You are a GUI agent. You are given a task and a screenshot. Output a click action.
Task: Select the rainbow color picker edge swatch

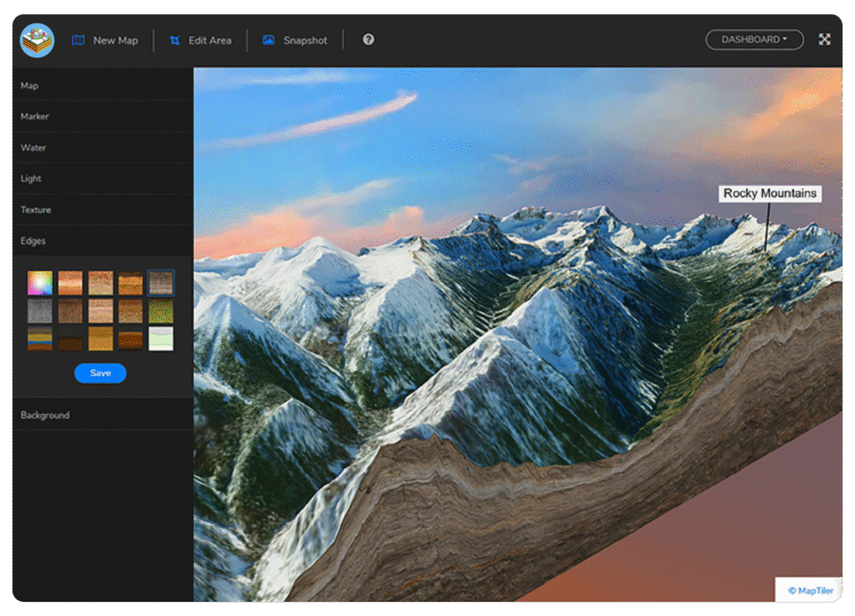39,283
